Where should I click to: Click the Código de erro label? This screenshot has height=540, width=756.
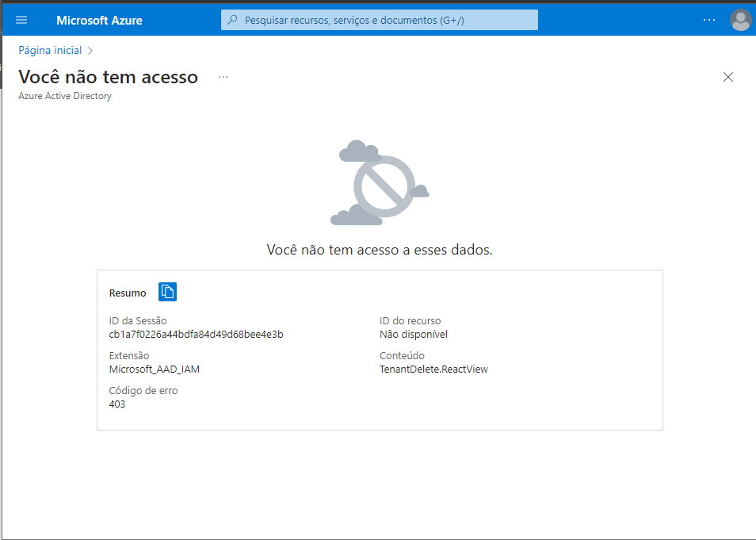[x=143, y=390]
